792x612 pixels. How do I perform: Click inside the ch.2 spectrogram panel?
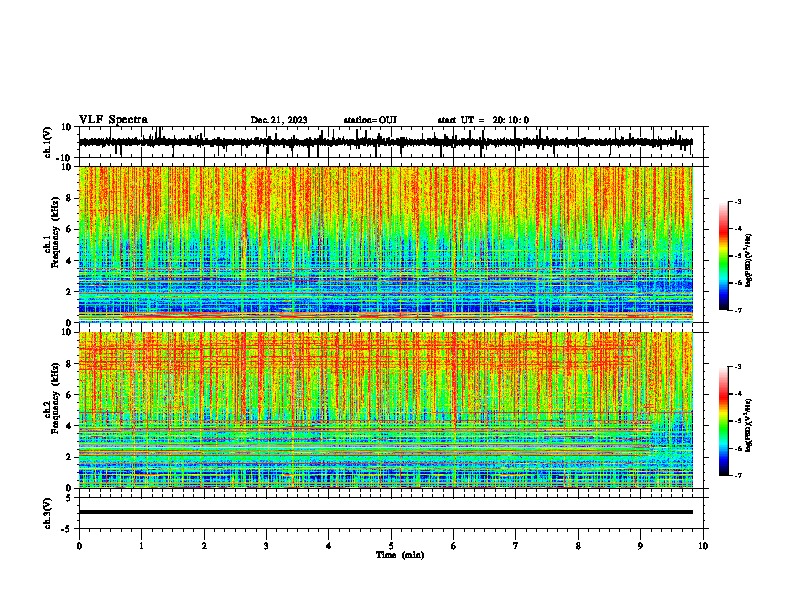pyautogui.click(x=386, y=410)
